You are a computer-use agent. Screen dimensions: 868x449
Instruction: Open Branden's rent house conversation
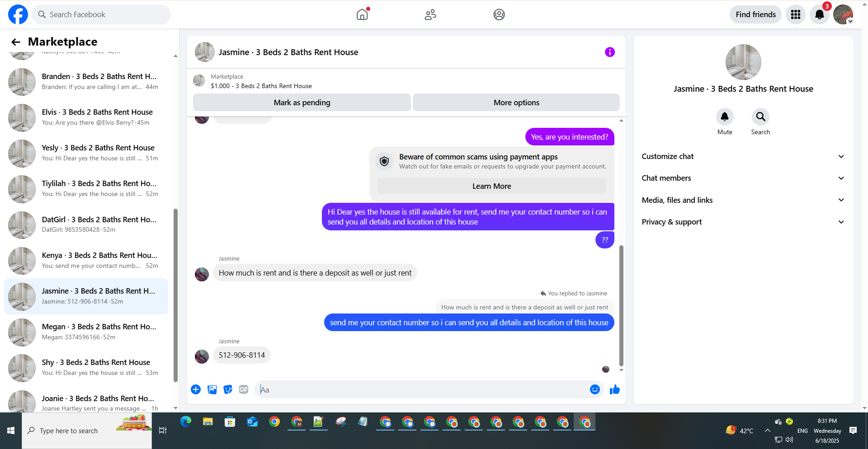[x=86, y=81]
